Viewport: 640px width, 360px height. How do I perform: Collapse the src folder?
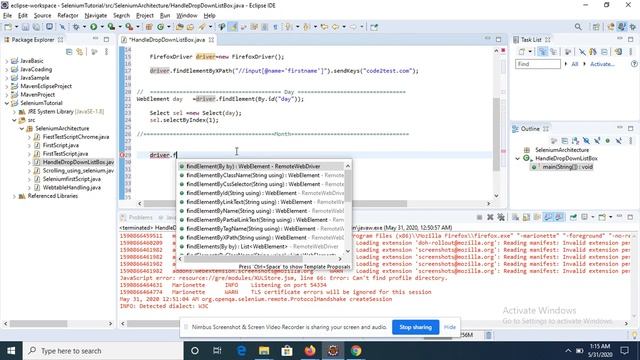(14, 120)
